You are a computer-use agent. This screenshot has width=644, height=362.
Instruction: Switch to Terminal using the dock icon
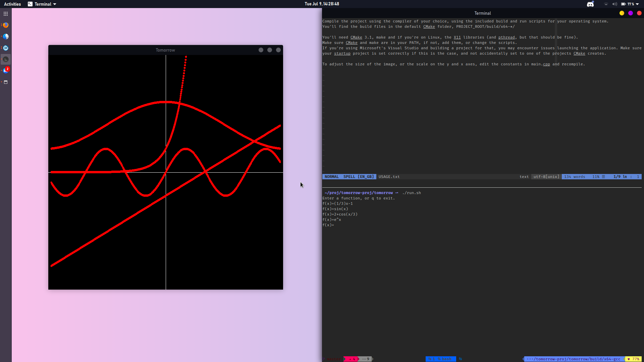(6, 59)
